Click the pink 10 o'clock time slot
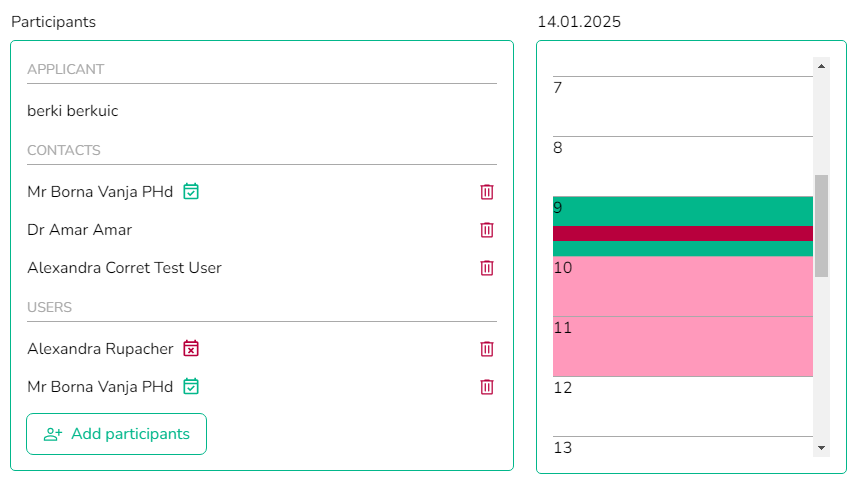The height and width of the screenshot is (485, 859). click(x=683, y=286)
